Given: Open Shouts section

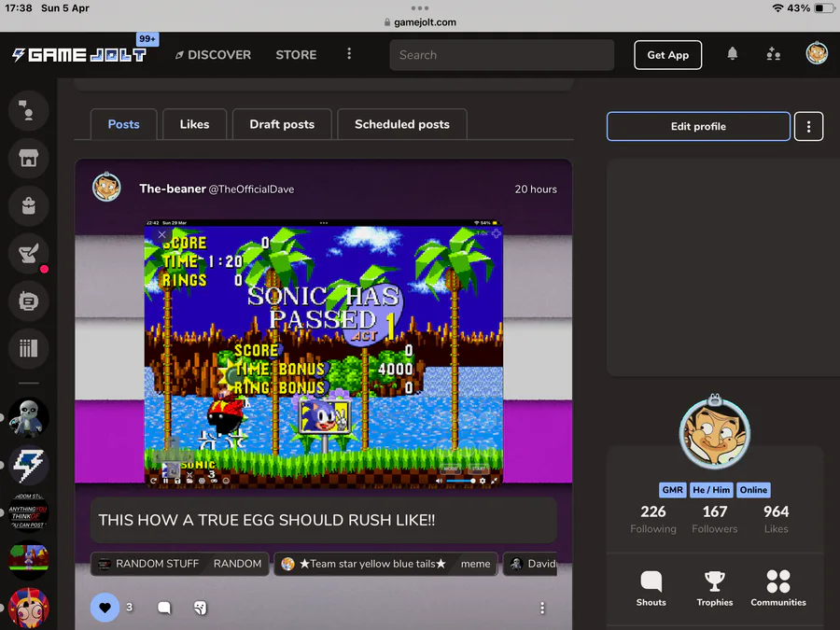Looking at the screenshot, I should click(x=651, y=588).
